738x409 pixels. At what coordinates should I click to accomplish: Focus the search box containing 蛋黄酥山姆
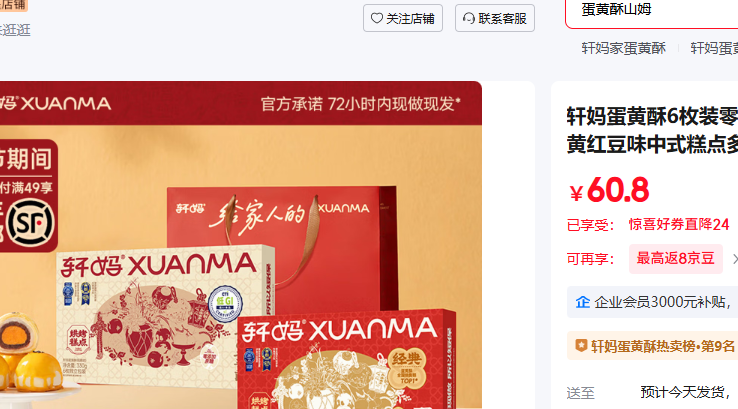pos(652,11)
